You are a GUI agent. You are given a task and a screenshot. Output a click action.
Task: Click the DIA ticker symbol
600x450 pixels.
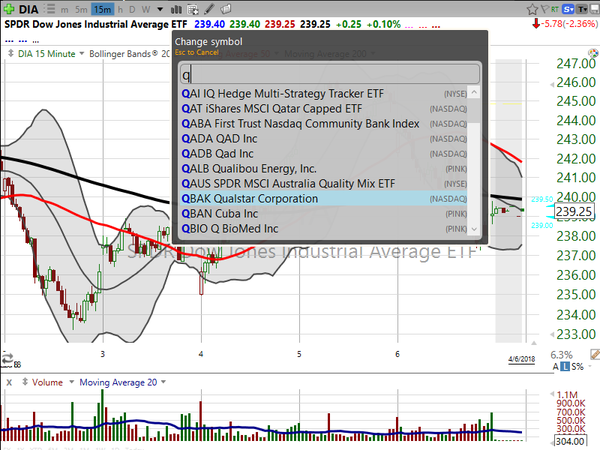(28, 9)
